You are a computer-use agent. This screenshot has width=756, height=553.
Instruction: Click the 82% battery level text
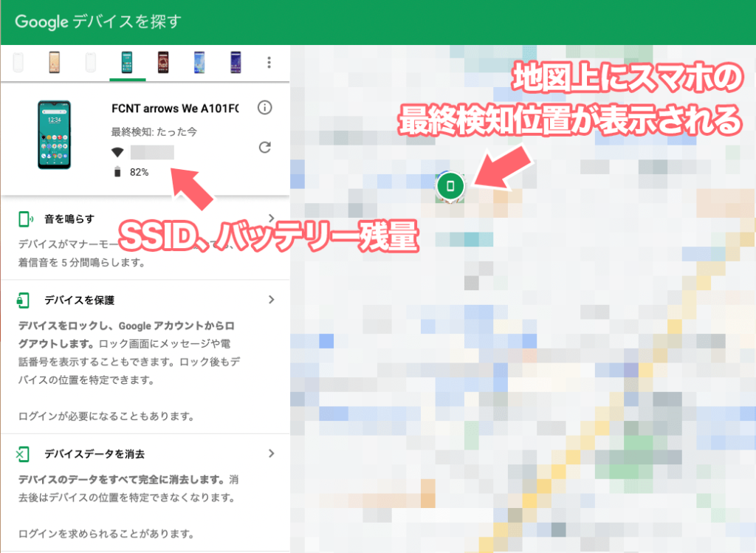coord(140,172)
